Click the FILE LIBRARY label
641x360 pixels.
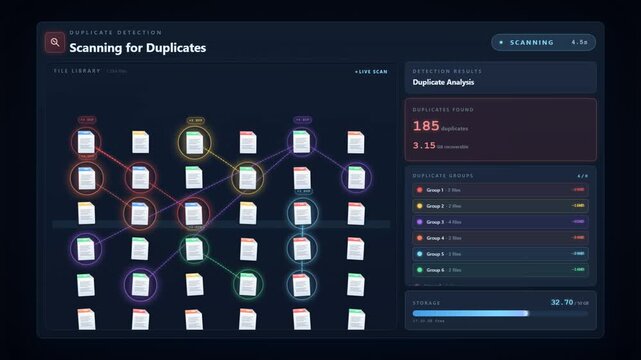pyautogui.click(x=77, y=71)
